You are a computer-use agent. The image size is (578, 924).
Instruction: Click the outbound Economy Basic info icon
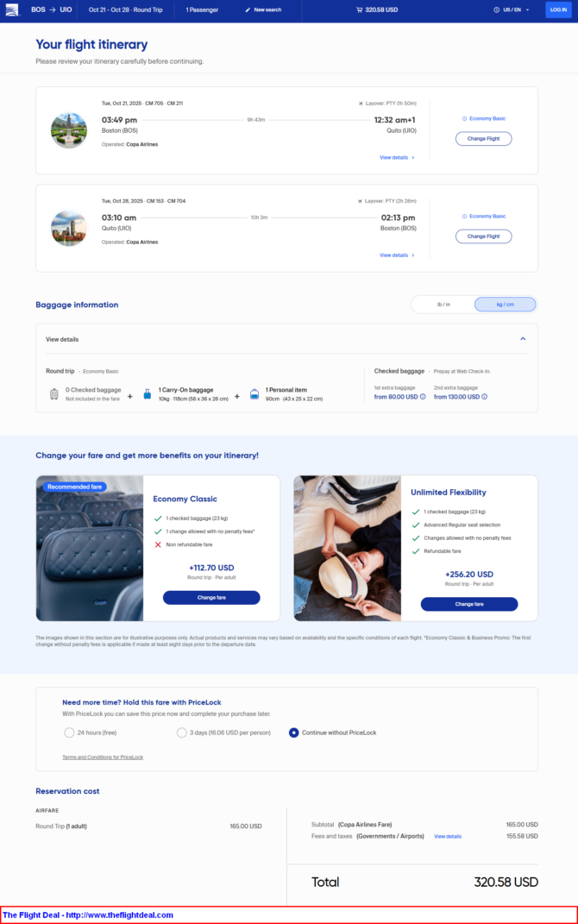(x=464, y=118)
